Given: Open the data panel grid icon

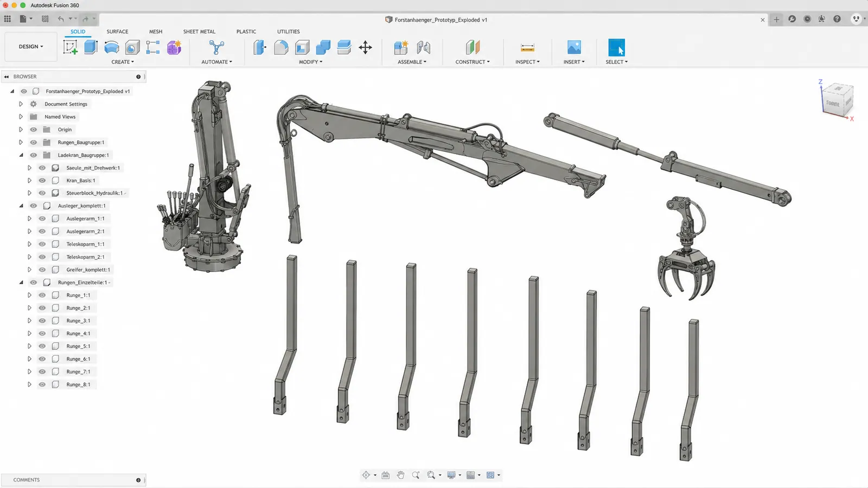Looking at the screenshot, I should pyautogui.click(x=8, y=19).
